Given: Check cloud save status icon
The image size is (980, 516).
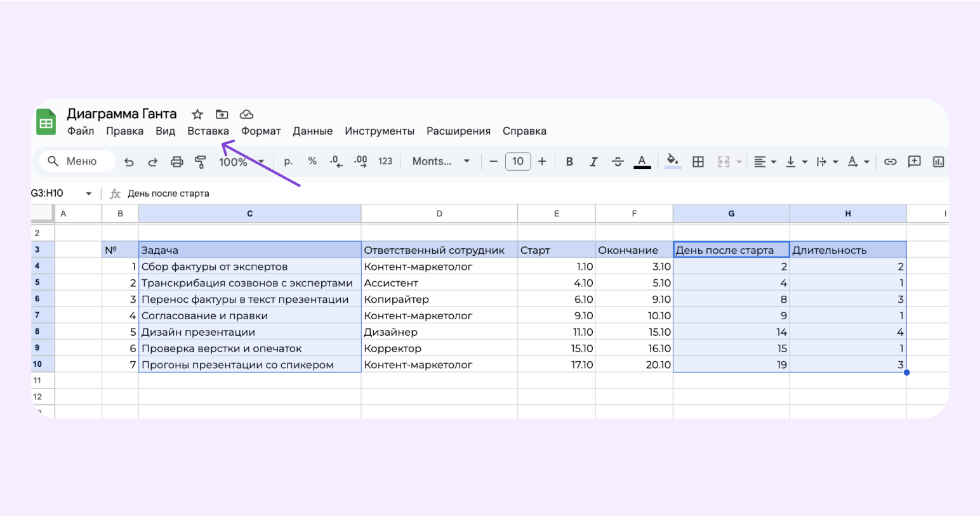Looking at the screenshot, I should [x=246, y=114].
